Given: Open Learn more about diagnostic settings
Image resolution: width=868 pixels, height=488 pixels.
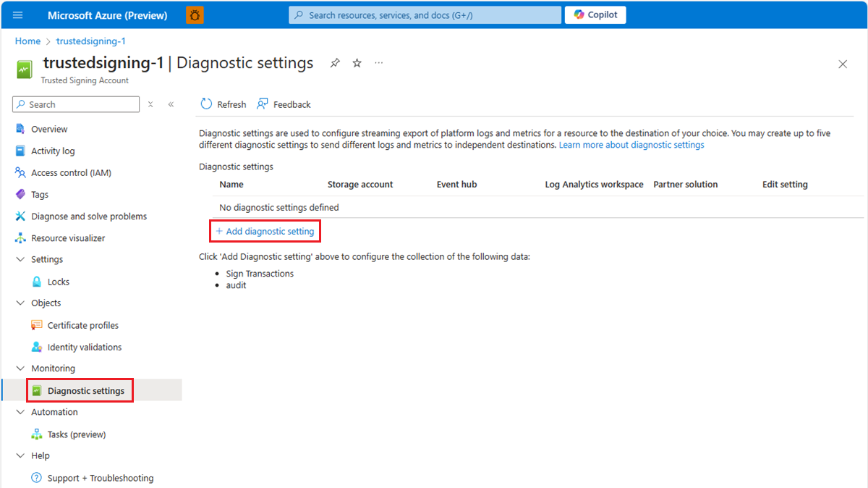Looking at the screenshot, I should [x=631, y=145].
